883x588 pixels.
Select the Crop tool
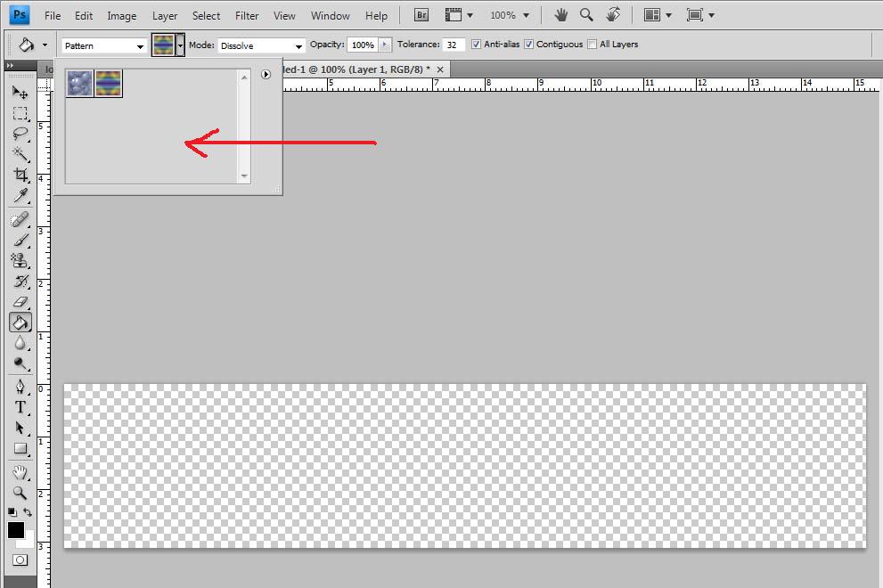[x=20, y=174]
